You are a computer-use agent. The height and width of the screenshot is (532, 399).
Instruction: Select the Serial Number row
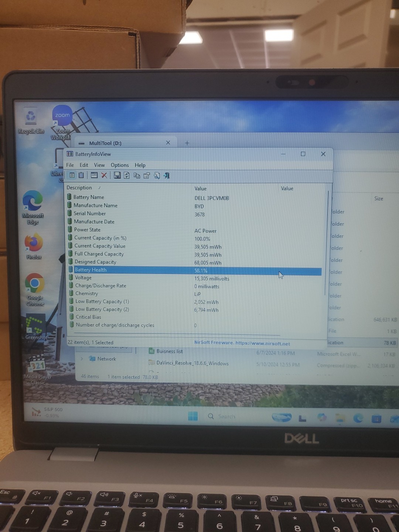194,214
